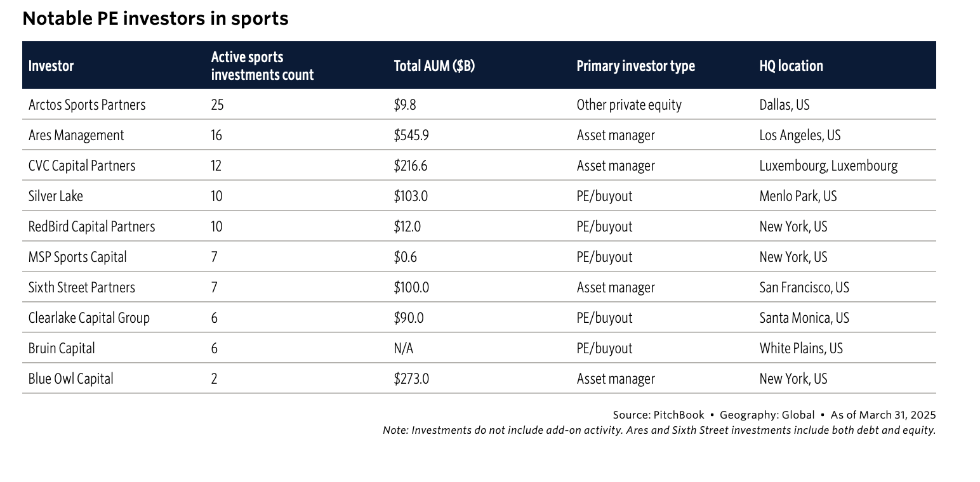Click the Primary investor type header
This screenshot has width=980, height=482.
635,66
